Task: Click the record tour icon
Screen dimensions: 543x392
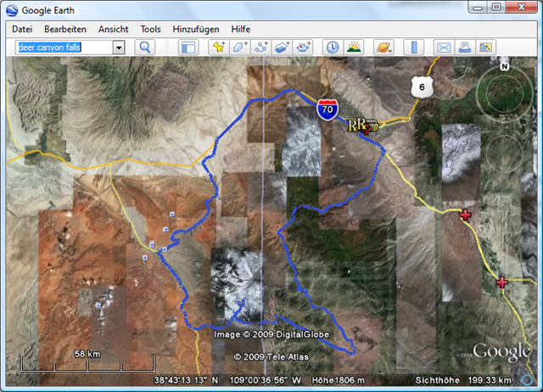Action: 303,48
